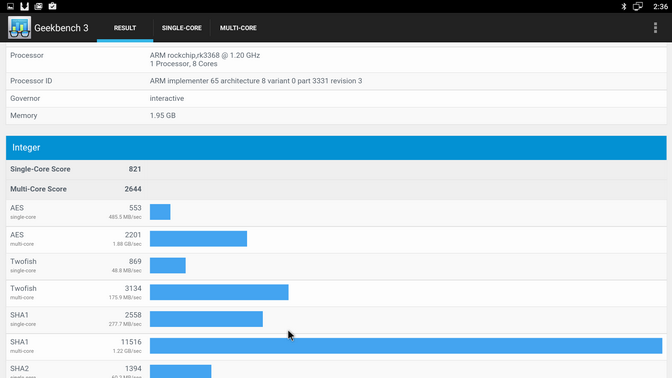This screenshot has height=378, width=672.
Task: Select the '48.8 MB/sec' Twofish throughput
Action: pos(126,271)
